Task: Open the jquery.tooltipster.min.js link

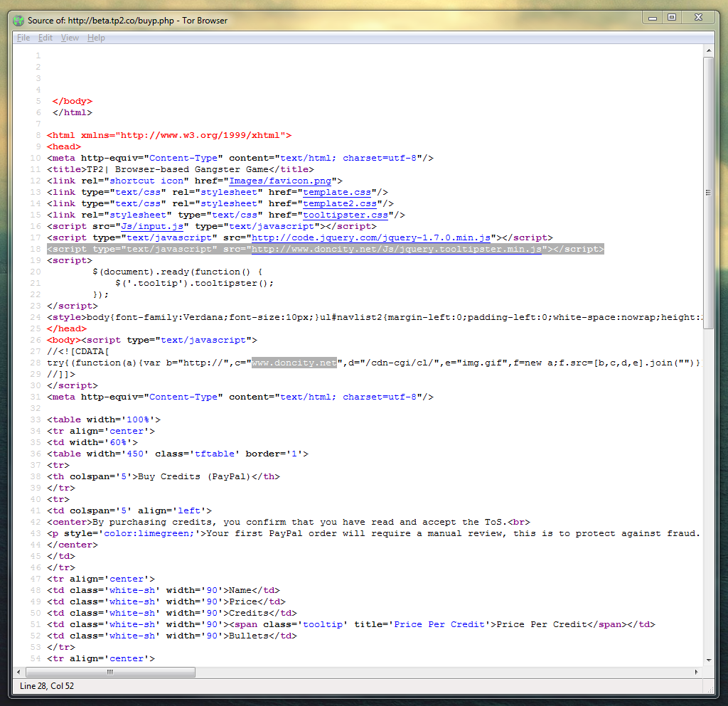Action: (397, 249)
